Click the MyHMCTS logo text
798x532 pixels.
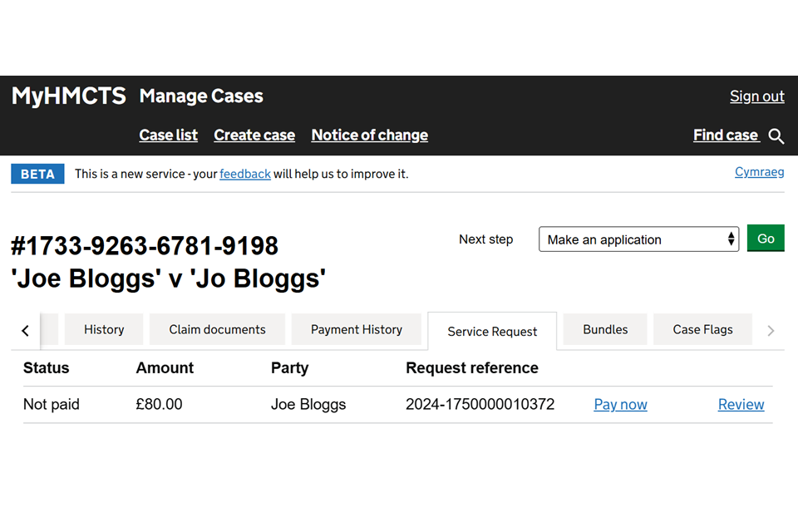(68, 96)
